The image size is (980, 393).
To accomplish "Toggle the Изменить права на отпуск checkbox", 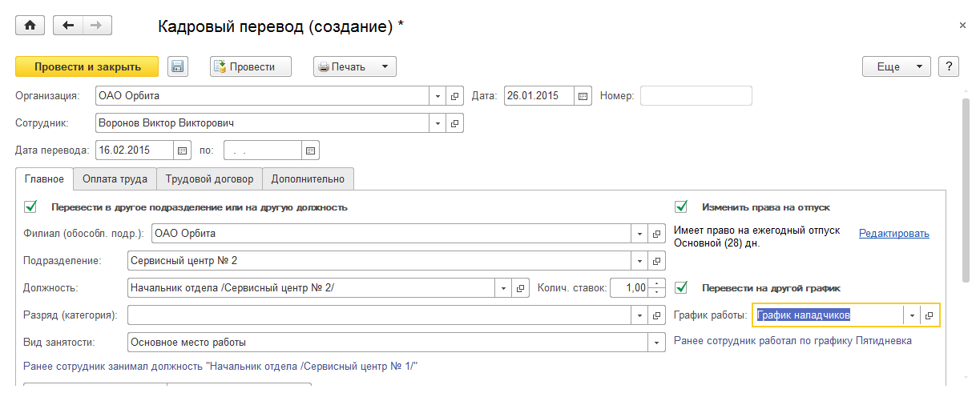I will point(681,207).
